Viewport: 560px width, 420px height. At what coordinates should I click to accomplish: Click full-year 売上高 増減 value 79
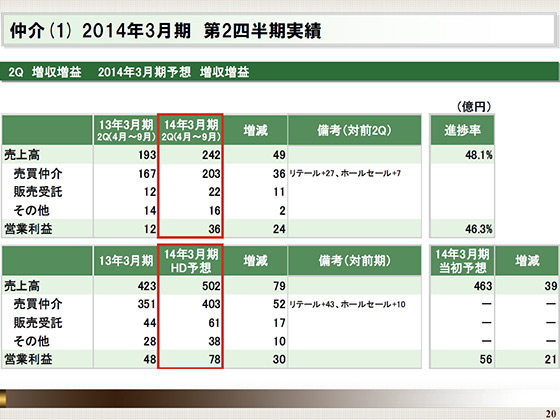pos(279,286)
